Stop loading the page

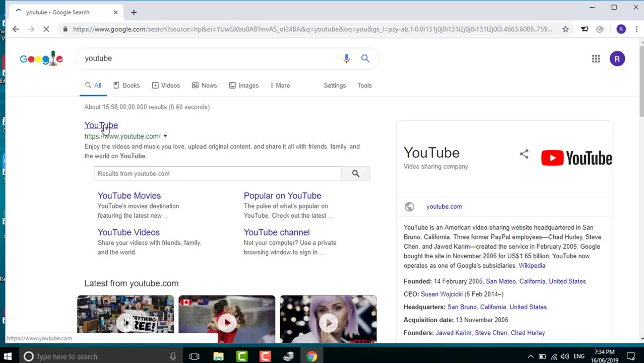click(x=46, y=29)
